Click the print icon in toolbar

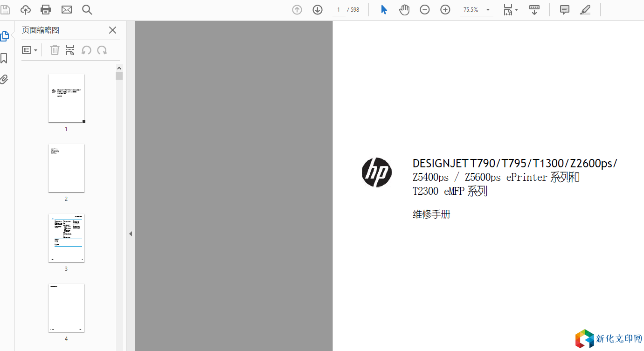tap(46, 10)
